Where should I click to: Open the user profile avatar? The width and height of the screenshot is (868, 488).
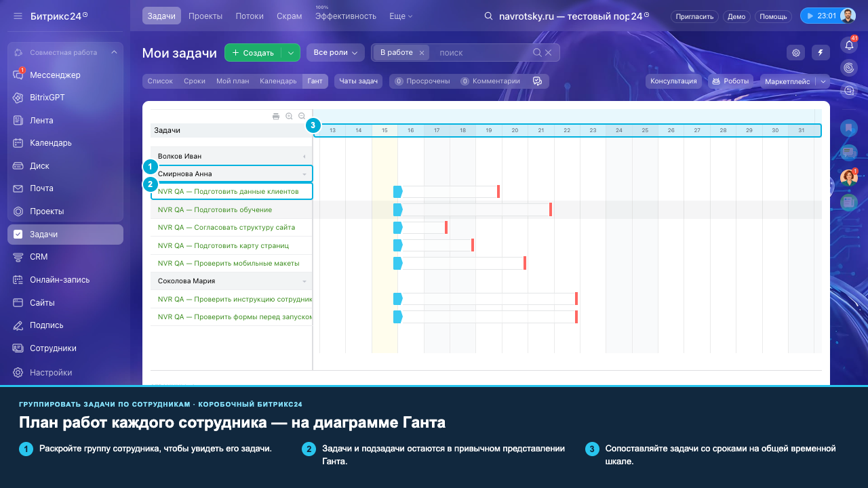[848, 16]
